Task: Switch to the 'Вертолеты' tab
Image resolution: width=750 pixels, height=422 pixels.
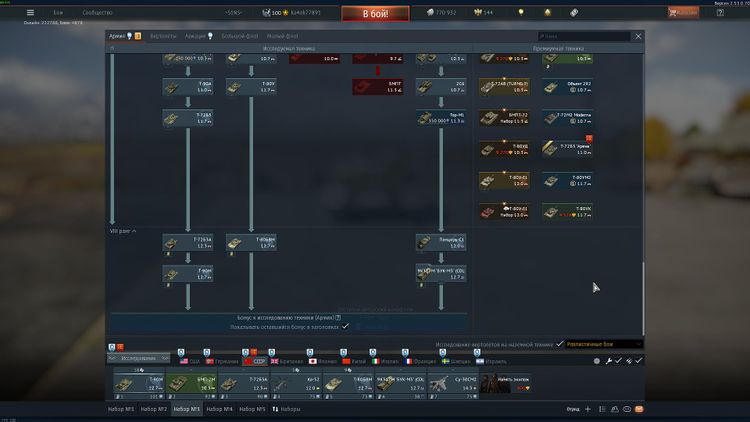Action: 163,36
